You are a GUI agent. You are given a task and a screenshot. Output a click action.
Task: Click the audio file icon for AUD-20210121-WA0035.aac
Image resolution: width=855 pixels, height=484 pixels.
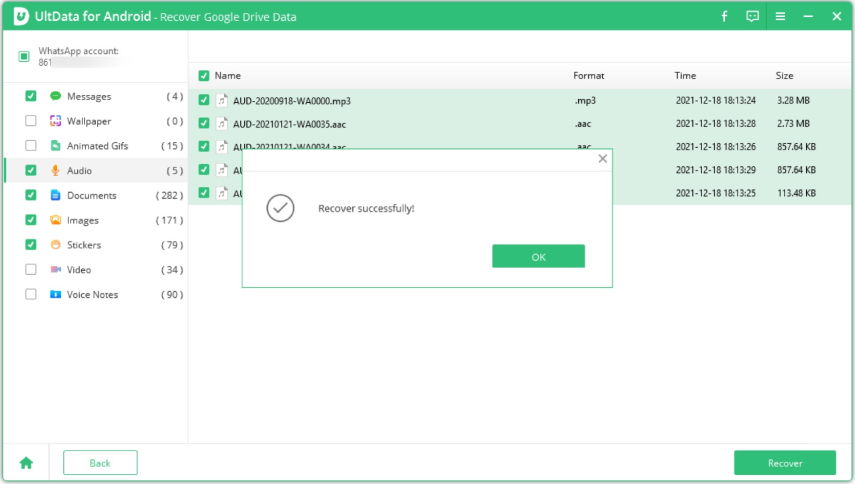coord(222,124)
